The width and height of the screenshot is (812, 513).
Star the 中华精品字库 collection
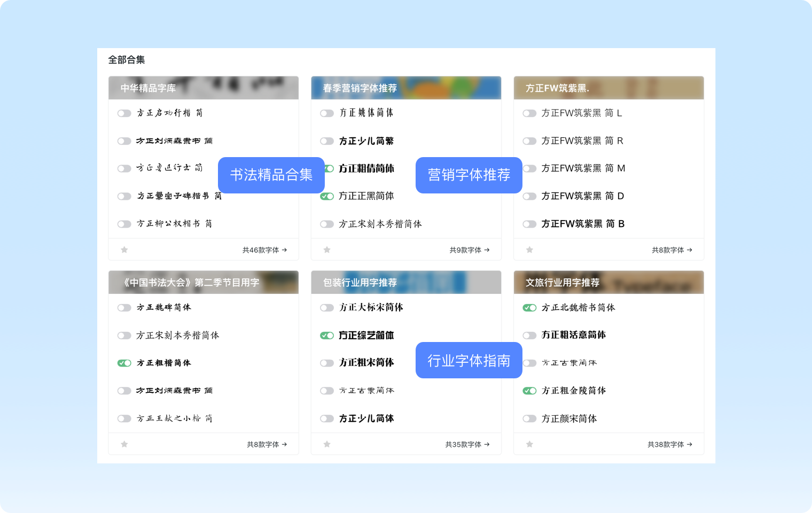(x=124, y=250)
